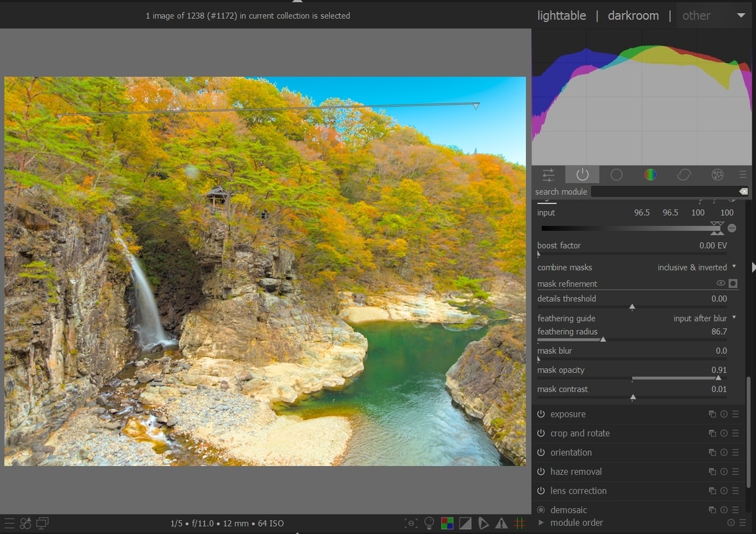Toggle softproofing icon
Viewport: 756px width, 534px height.
click(483, 523)
